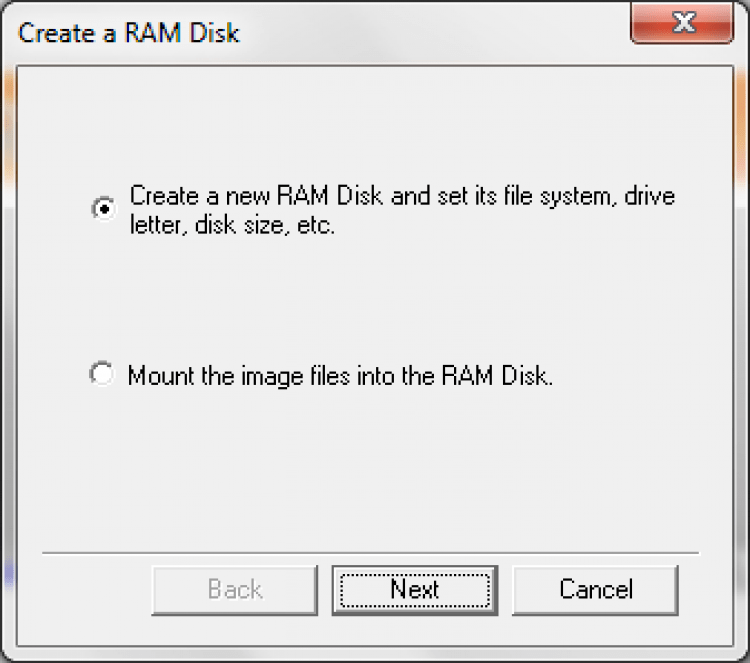Click the filled radio dot for new RAM Disk
Image resolution: width=750 pixels, height=663 pixels.
[x=102, y=209]
